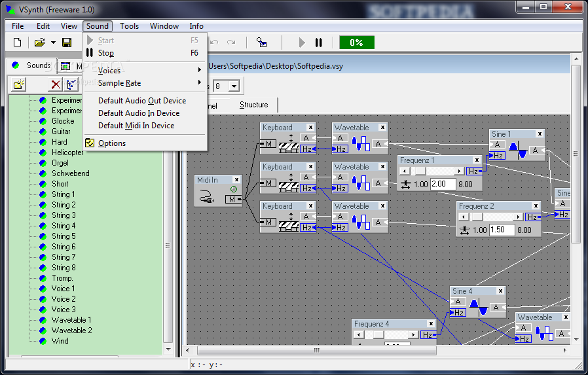This screenshot has width=588, height=375.
Task: Click the Frequenz 2 slider thumb
Action: 477,217
